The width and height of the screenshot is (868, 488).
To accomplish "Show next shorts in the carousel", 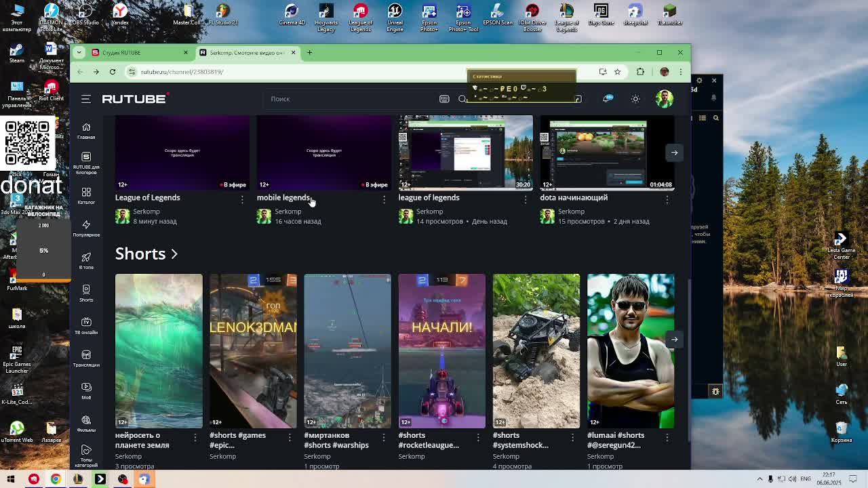I will pos(674,339).
